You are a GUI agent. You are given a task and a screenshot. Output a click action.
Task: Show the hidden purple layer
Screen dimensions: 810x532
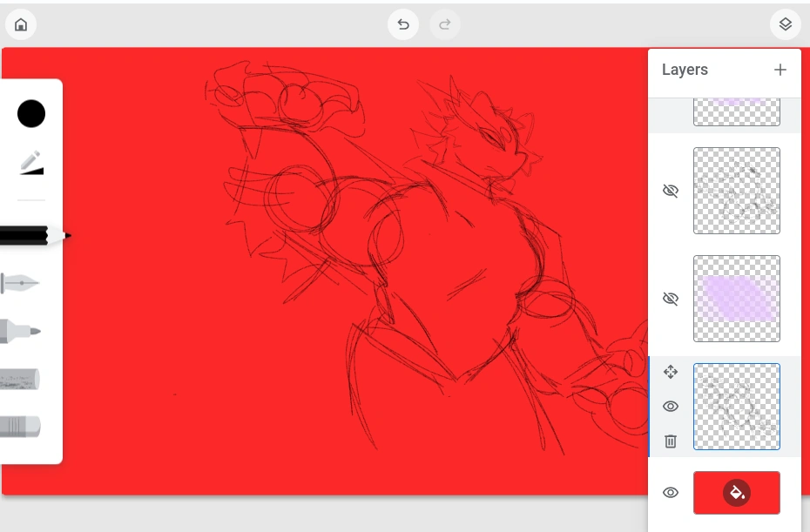click(x=670, y=298)
